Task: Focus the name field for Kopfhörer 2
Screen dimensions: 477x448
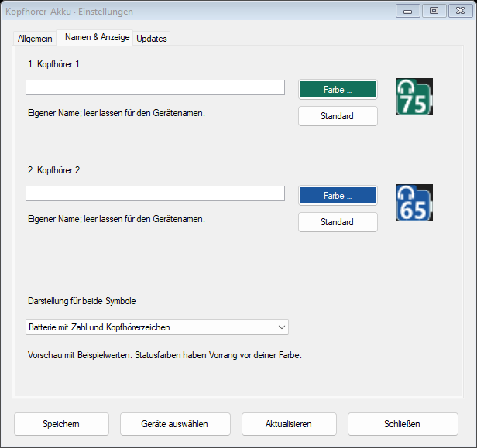Action: coord(155,193)
